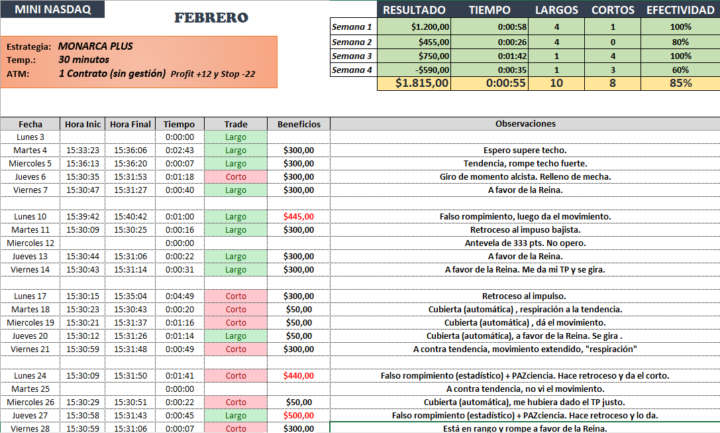The image size is (720, 433).
Task: Click 'A contra tendencia, no vi el movimiento.'
Action: tap(525, 389)
